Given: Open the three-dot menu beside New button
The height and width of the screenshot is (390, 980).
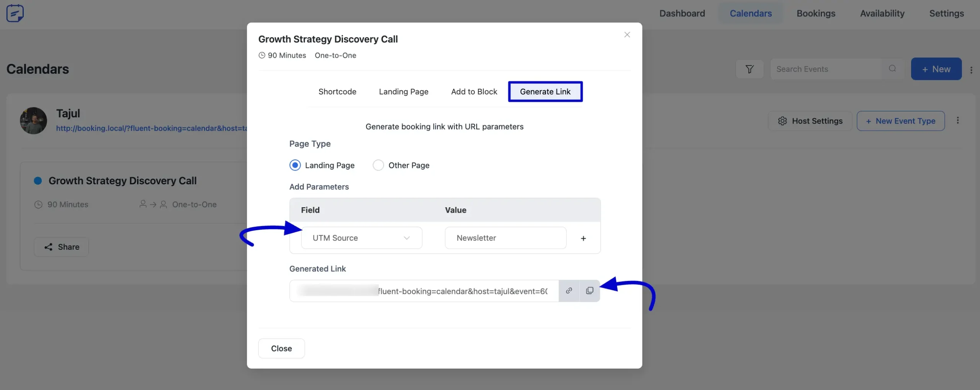Looking at the screenshot, I should [x=971, y=70].
